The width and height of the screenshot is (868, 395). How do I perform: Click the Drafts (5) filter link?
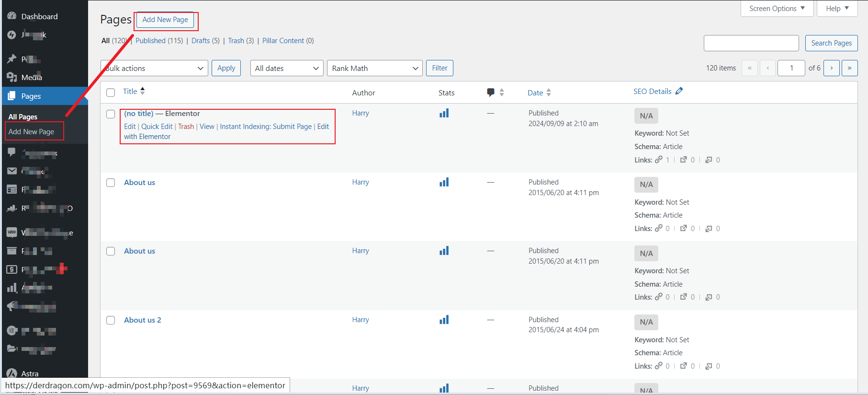(205, 41)
